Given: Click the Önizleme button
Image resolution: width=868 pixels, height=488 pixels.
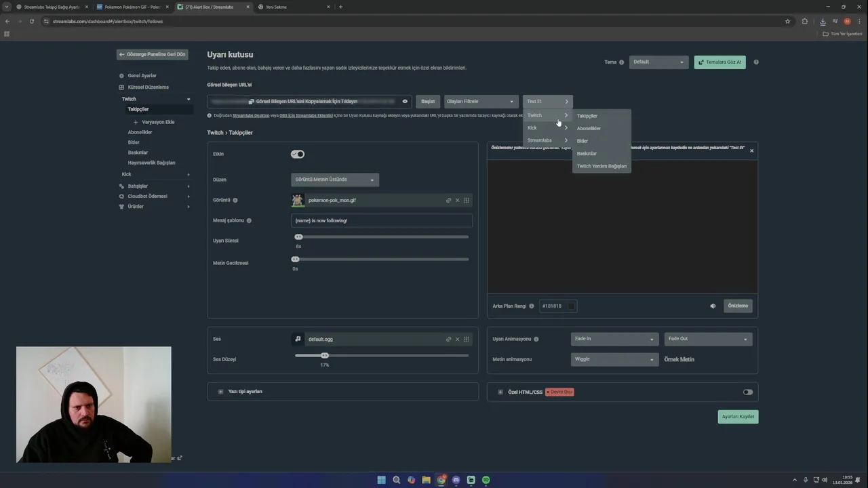Looking at the screenshot, I should 738,306.
